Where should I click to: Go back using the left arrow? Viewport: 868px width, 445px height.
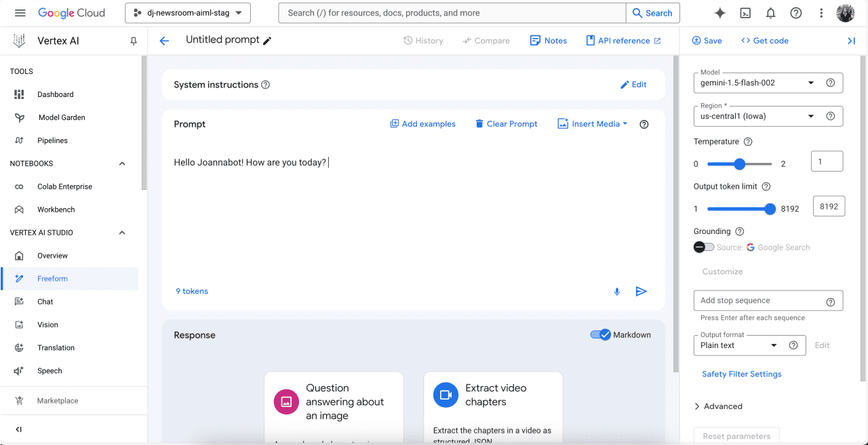(x=164, y=41)
